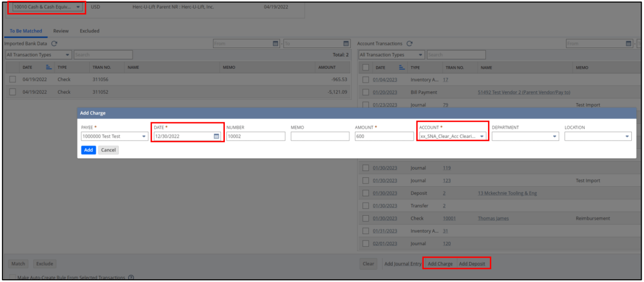Check the row for Check 311056
Image resolution: width=644 pixels, height=282 pixels.
click(11, 79)
